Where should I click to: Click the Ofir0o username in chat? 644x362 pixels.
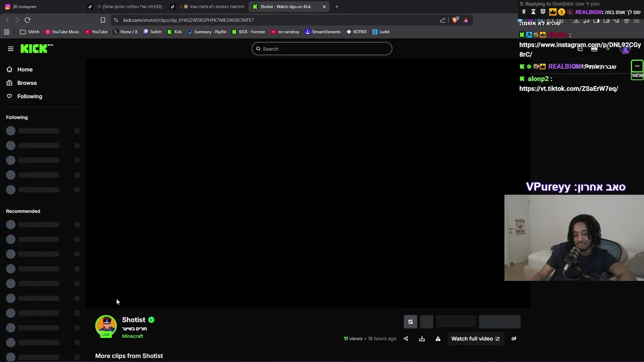(x=557, y=35)
